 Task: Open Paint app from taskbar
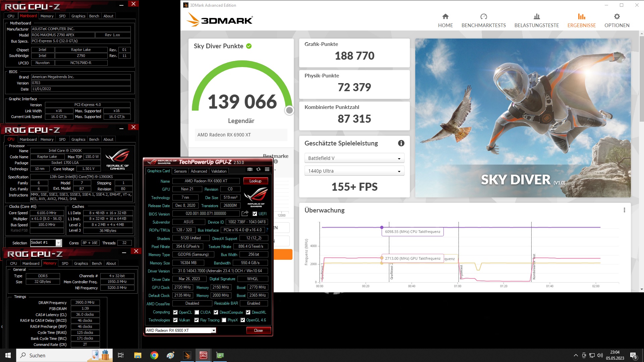pyautogui.click(x=170, y=355)
